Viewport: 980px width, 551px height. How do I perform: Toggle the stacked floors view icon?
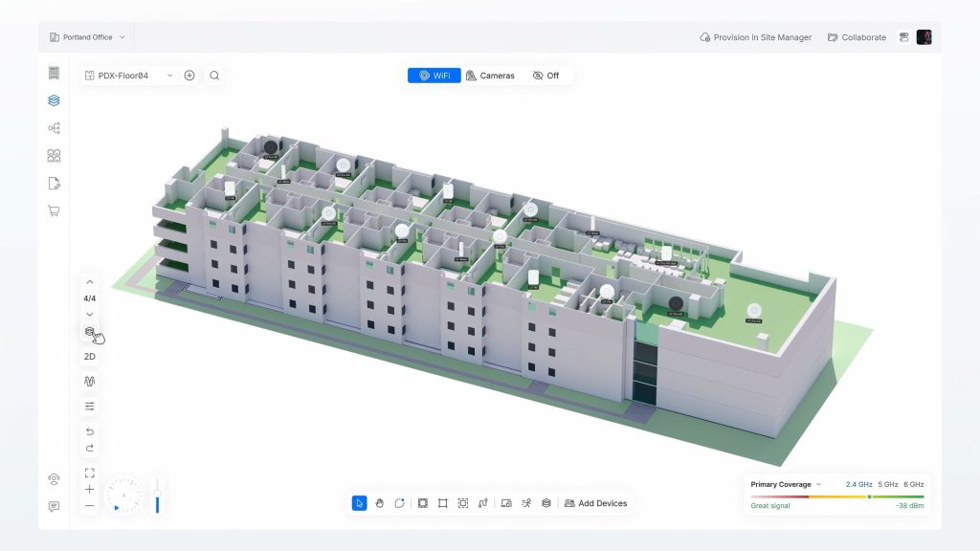(89, 331)
